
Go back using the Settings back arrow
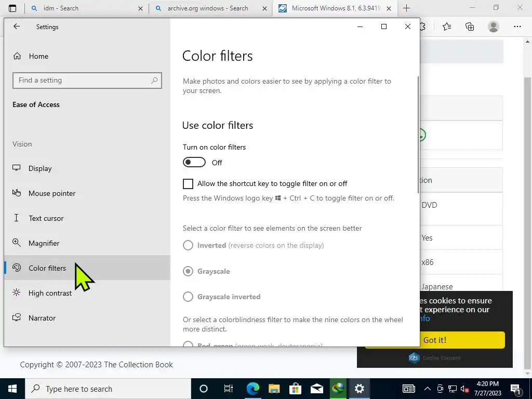[x=17, y=26]
